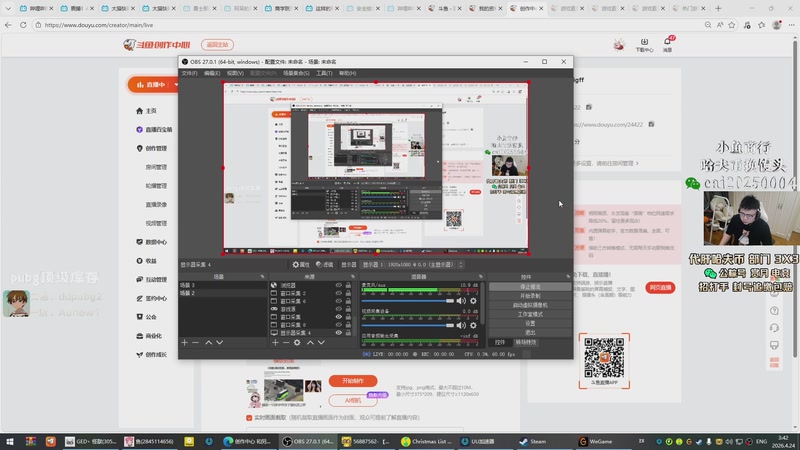800x450 pixels.
Task: Pop out the 控件 dock panel
Action: 568,277
